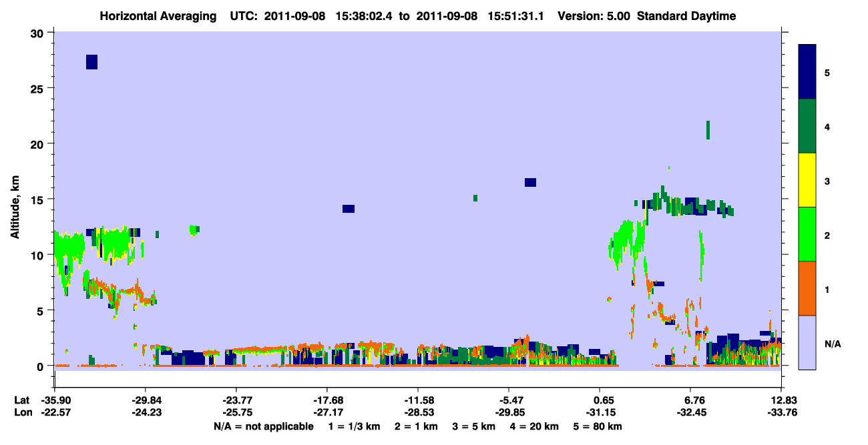
Task: Click the 0 km altitude tick label
Action: coord(40,366)
